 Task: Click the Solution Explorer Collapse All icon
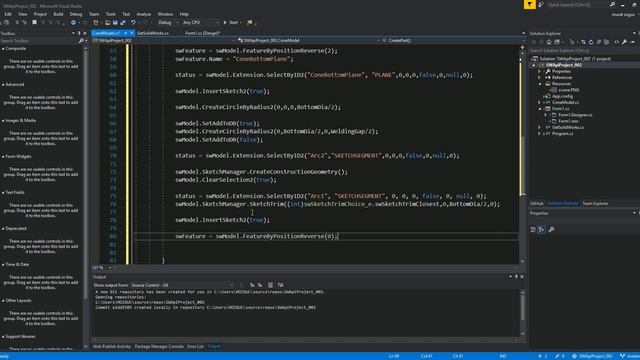pos(599,42)
